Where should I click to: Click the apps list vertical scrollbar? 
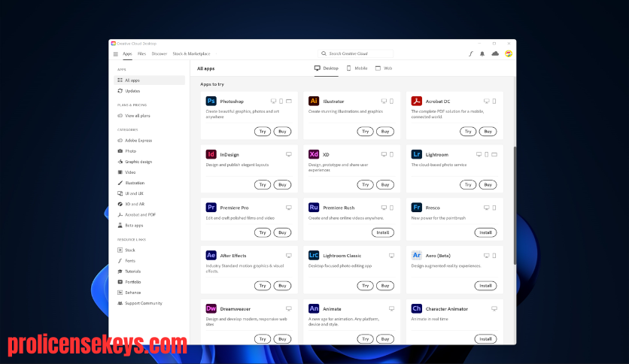(515, 205)
